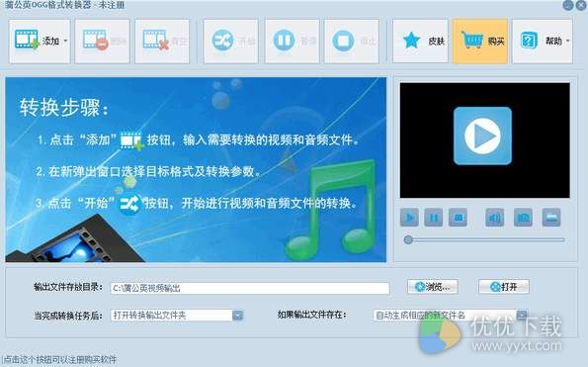
Task: Click the output directory path field
Action: coord(250,288)
